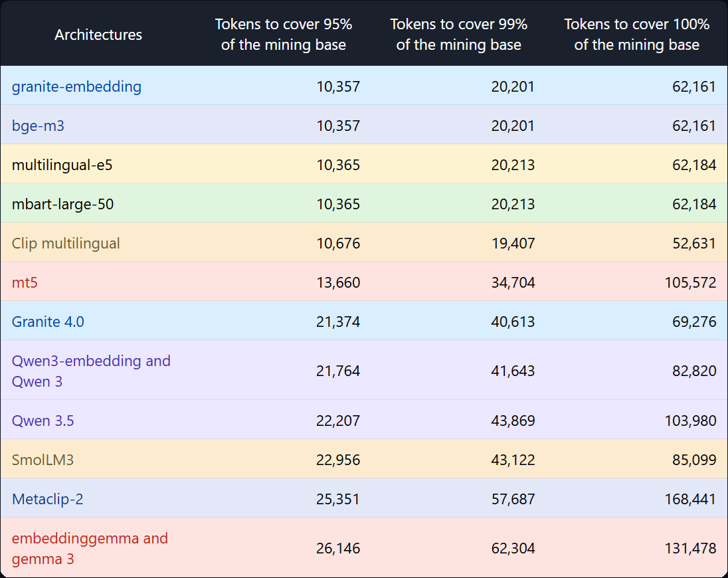Select the 13,660 value in mt5 row
This screenshot has width=728, height=578.
click(x=338, y=283)
